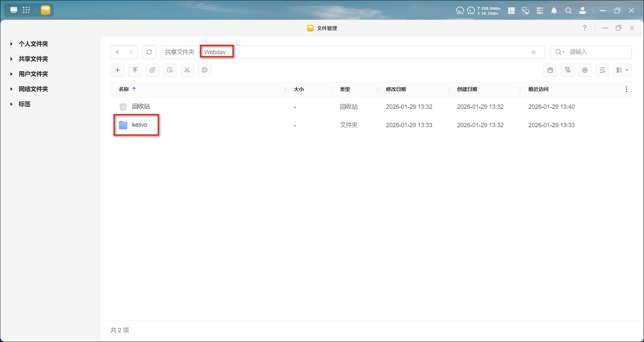644x342 pixels.
Task: Expand the 网络文件夹 sidebar node
Action: tap(11, 89)
